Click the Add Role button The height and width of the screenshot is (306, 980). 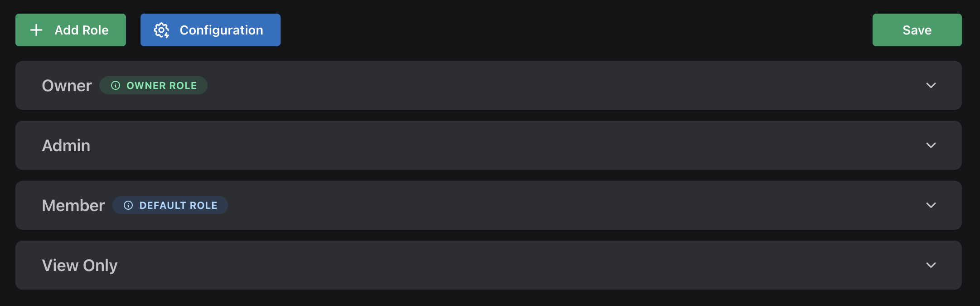(x=70, y=30)
